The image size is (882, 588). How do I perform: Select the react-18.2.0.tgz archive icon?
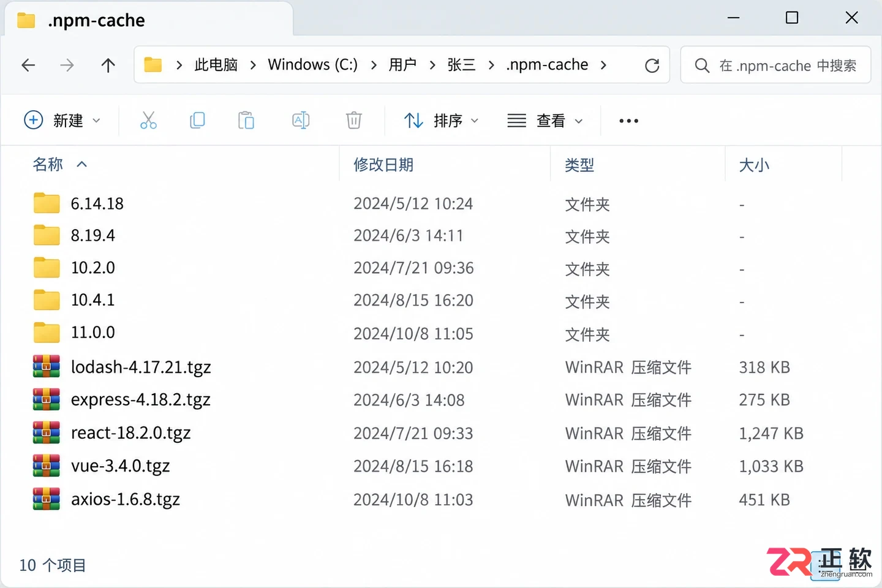click(47, 432)
